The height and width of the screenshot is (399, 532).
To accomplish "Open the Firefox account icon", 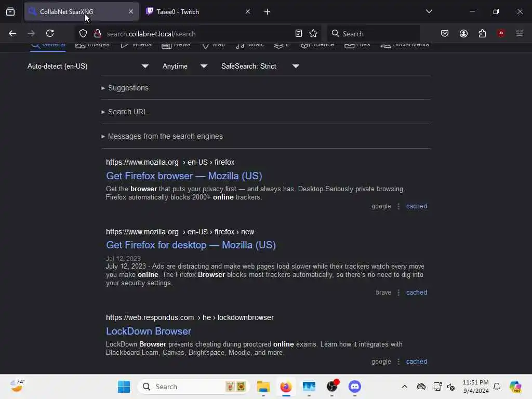I will tap(463, 33).
